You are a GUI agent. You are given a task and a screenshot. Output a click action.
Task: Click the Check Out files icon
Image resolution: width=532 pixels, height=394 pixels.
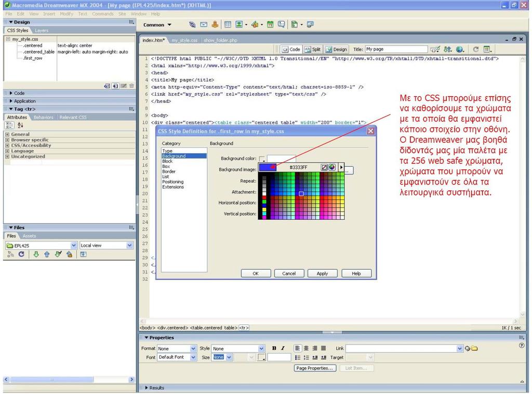click(x=58, y=254)
